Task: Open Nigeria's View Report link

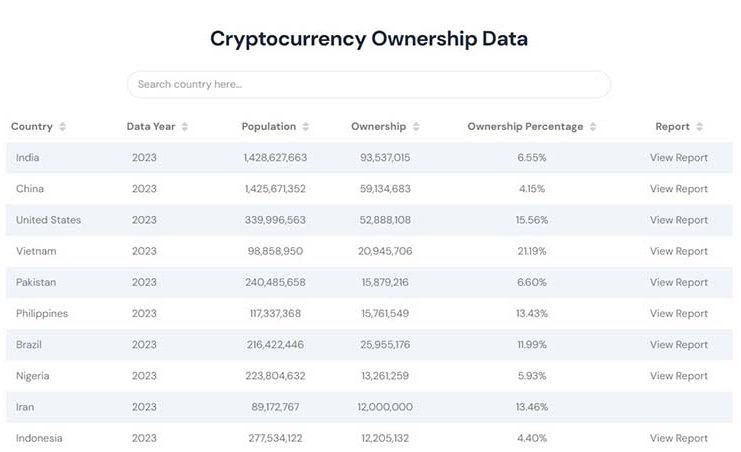Action: point(678,376)
